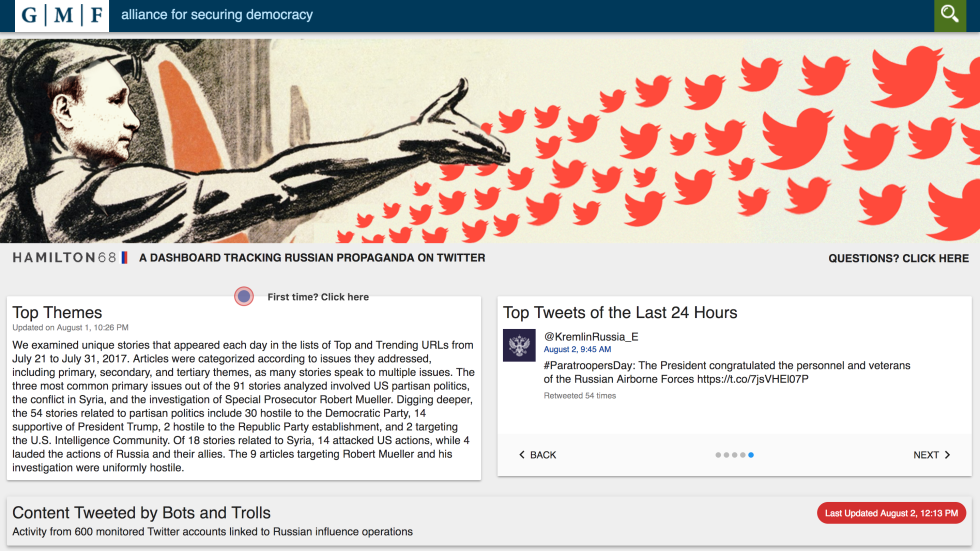Select the fourth carousel dot
Screen dimensions: 980x551
[742, 455]
